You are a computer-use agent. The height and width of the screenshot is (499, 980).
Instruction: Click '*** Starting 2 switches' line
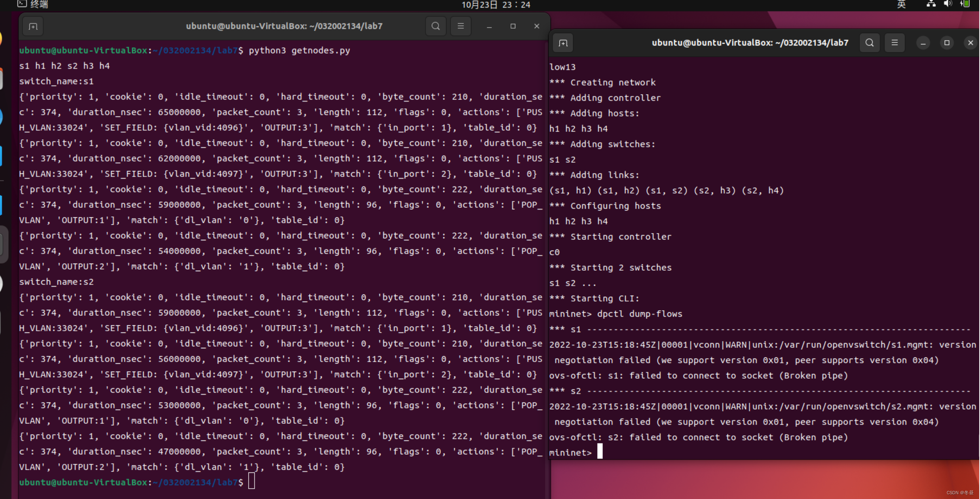click(x=610, y=268)
